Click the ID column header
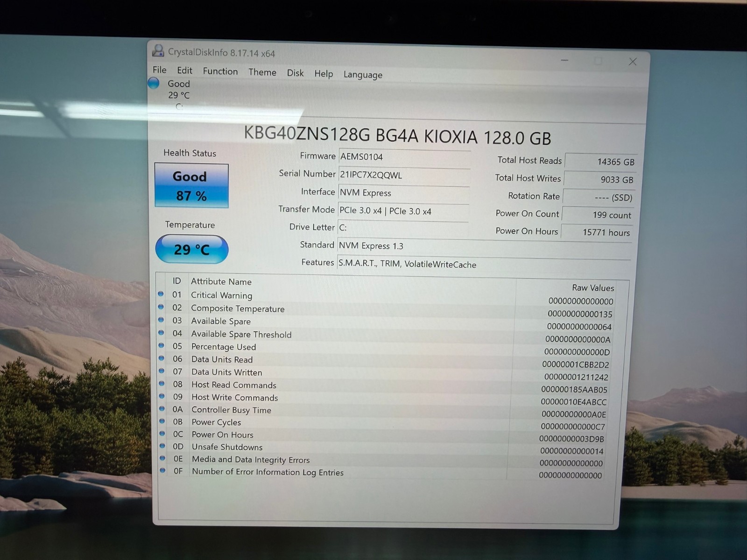Screen dimensions: 747x560 [176, 281]
